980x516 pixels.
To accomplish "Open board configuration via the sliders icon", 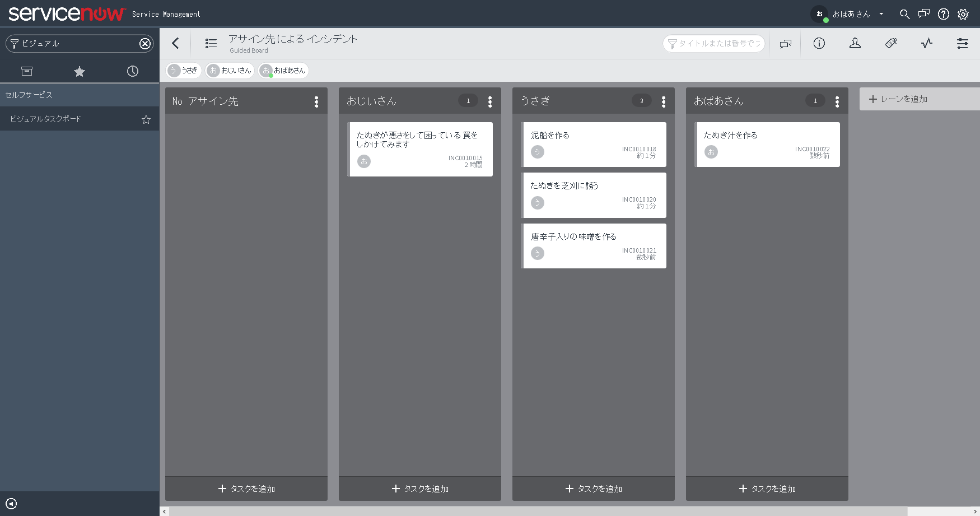I will coord(963,43).
